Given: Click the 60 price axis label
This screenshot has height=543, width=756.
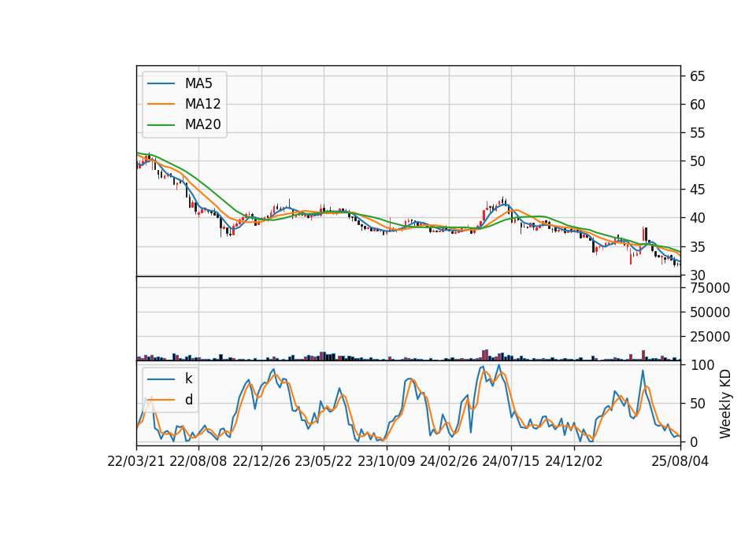Looking at the screenshot, I should click(697, 105).
